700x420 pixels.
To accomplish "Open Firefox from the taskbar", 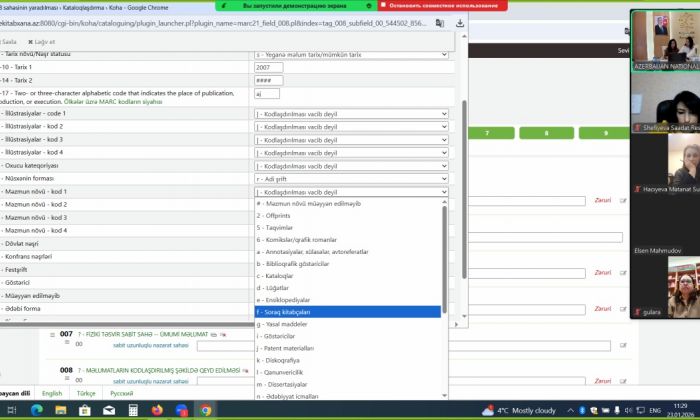I will pos(157,410).
